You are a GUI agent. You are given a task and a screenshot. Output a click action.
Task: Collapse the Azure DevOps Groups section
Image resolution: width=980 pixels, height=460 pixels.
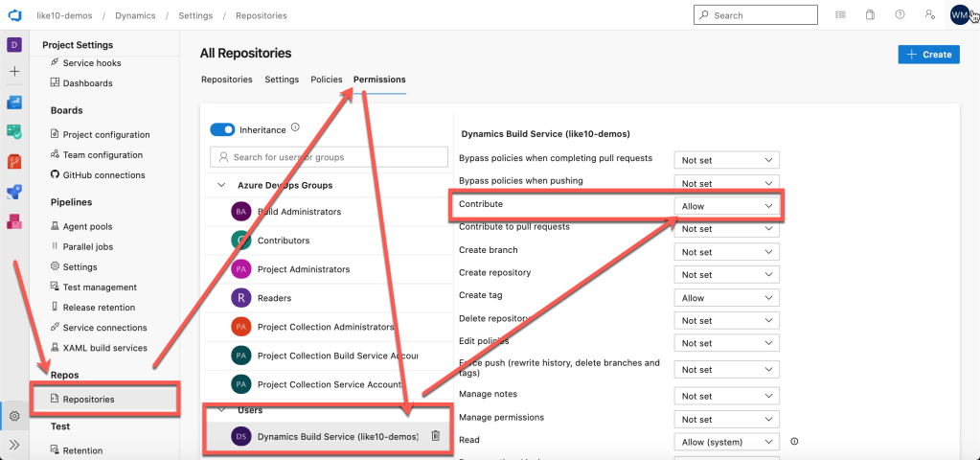click(219, 184)
